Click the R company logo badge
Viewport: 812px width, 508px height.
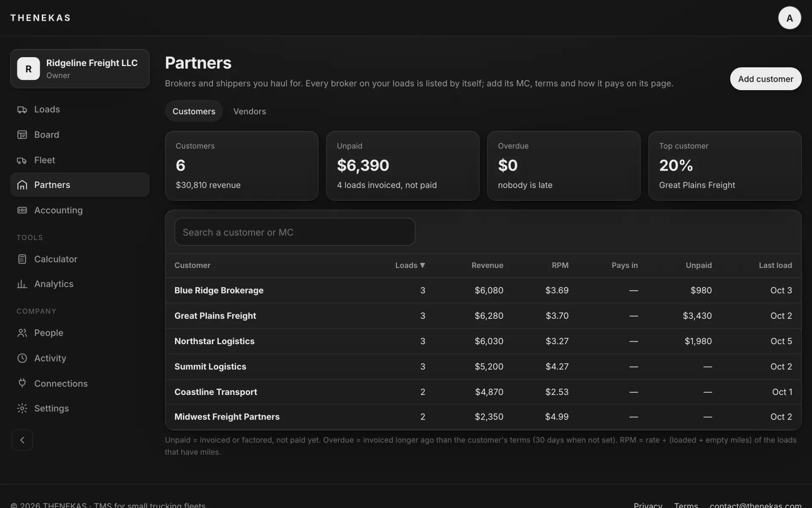coord(28,69)
